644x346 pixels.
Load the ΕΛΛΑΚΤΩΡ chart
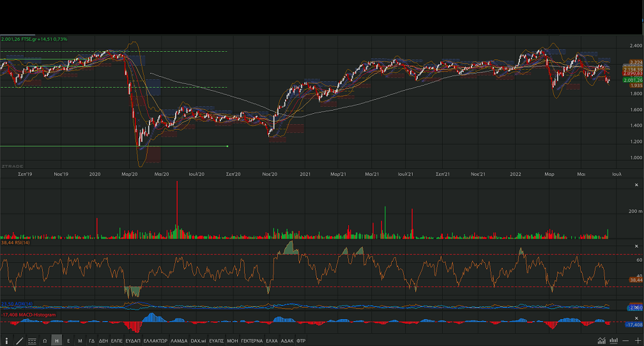pos(155,341)
